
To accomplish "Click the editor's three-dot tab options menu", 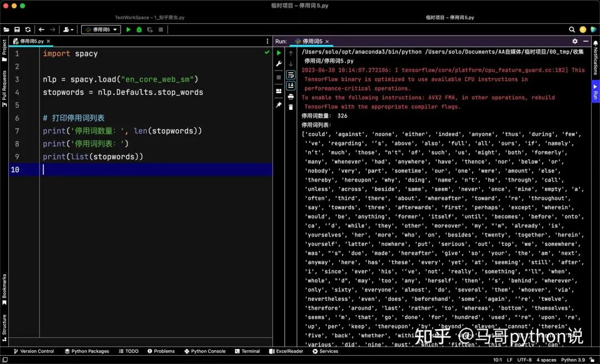I will 268,41.
